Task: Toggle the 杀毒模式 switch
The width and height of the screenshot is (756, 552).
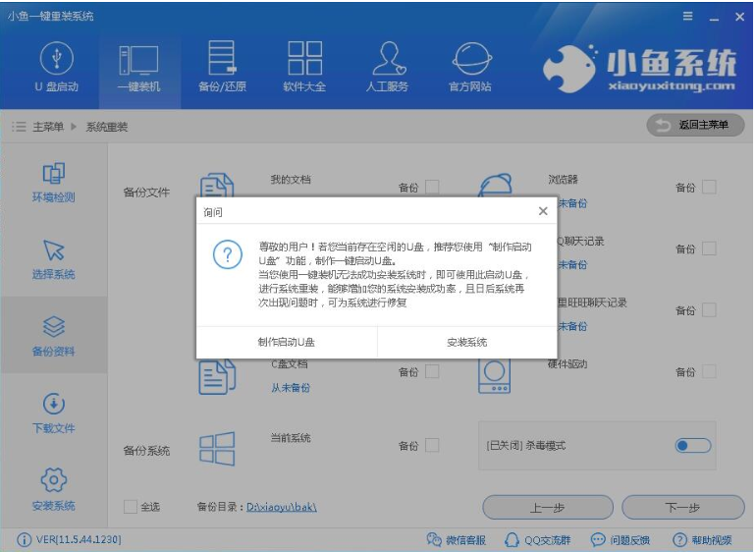Action: (x=693, y=446)
